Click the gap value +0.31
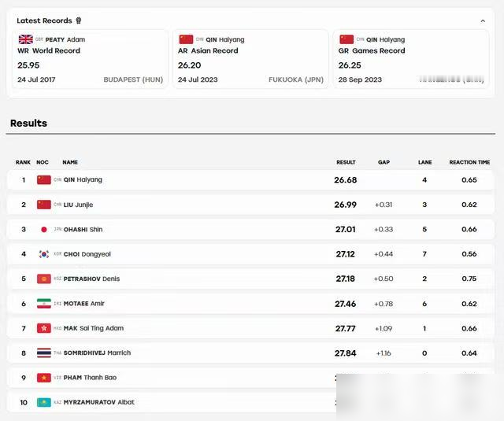This screenshot has height=421, width=504. tap(384, 205)
